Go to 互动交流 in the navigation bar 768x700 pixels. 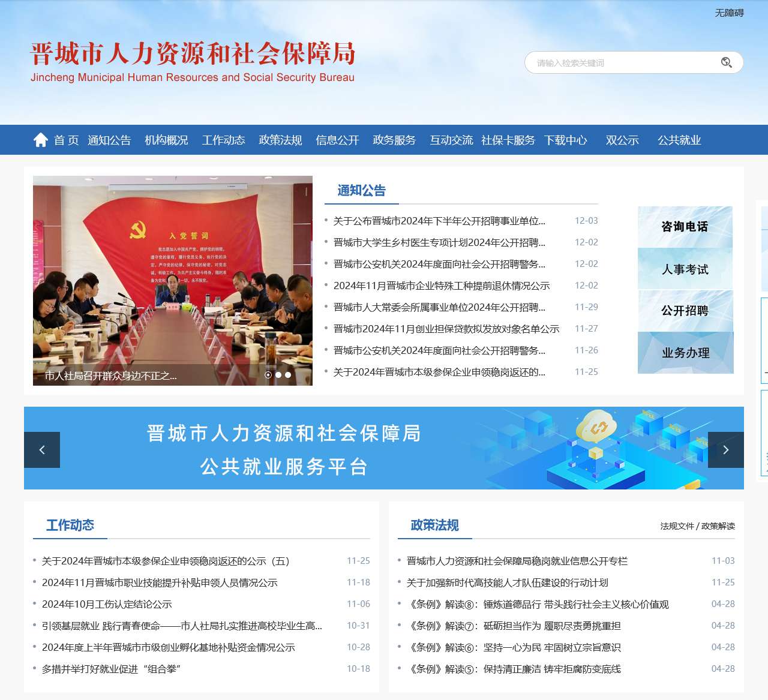(x=451, y=140)
